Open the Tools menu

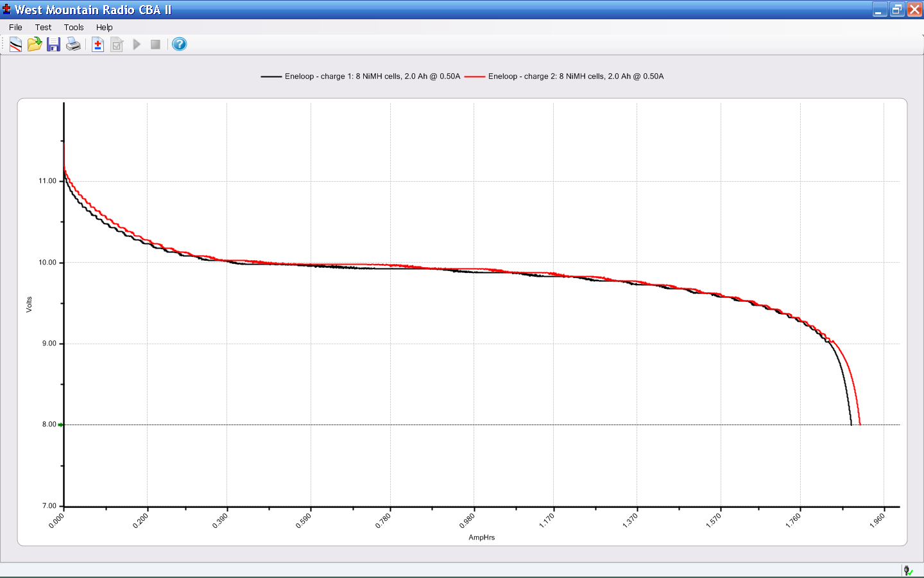pyautogui.click(x=74, y=27)
